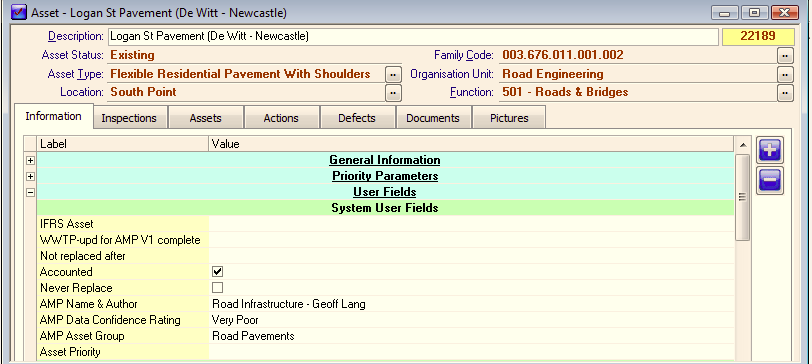The image size is (812, 364).
Task: Collapse the User Fields section
Action: [x=30, y=193]
